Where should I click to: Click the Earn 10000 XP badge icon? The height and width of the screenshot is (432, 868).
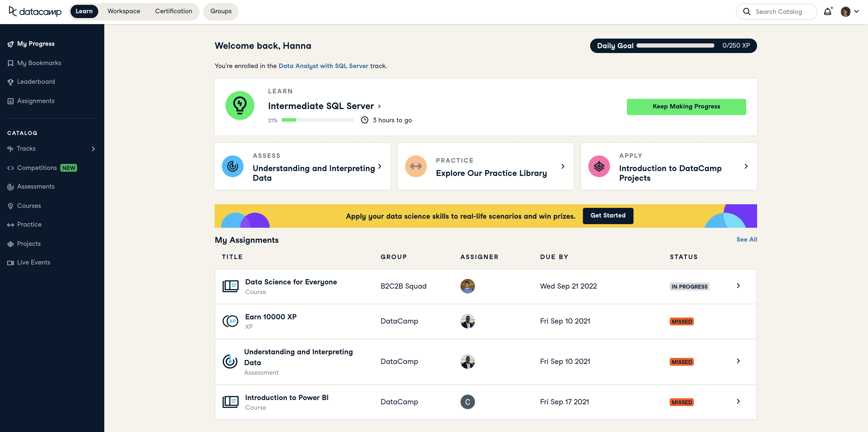231,321
